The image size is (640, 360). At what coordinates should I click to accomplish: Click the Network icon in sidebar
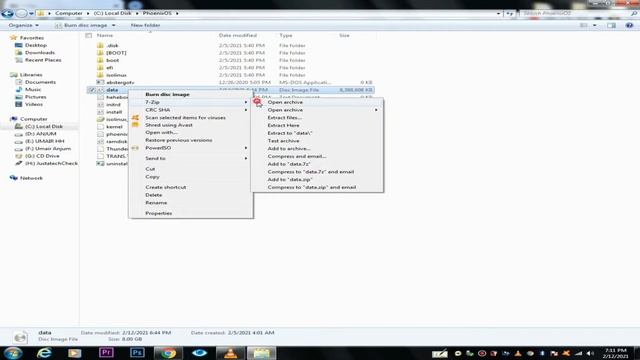pyautogui.click(x=14, y=178)
